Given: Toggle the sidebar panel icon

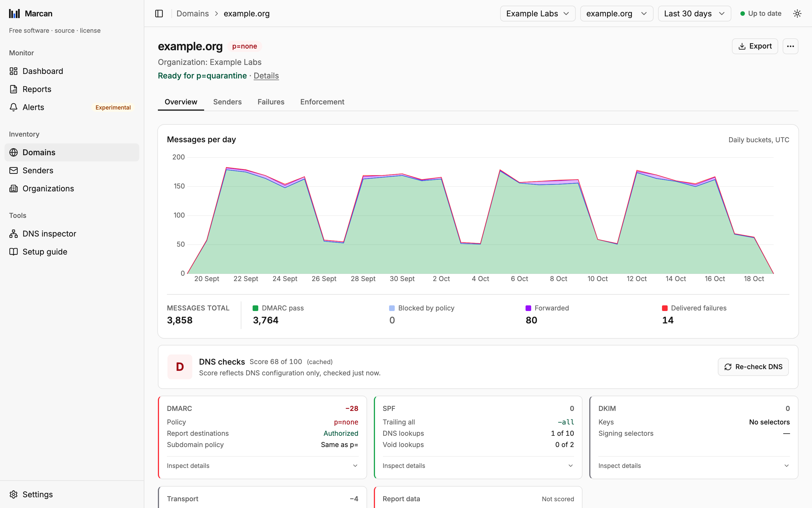Looking at the screenshot, I should (159, 14).
